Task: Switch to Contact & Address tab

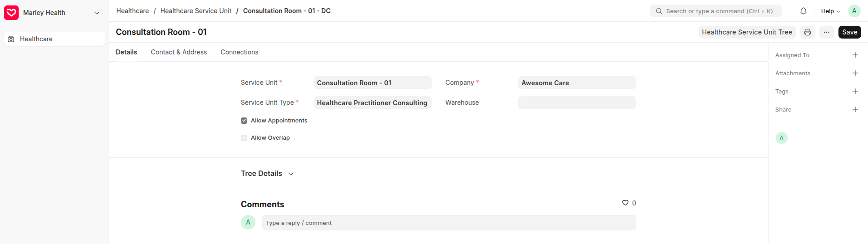Action: coord(179,52)
